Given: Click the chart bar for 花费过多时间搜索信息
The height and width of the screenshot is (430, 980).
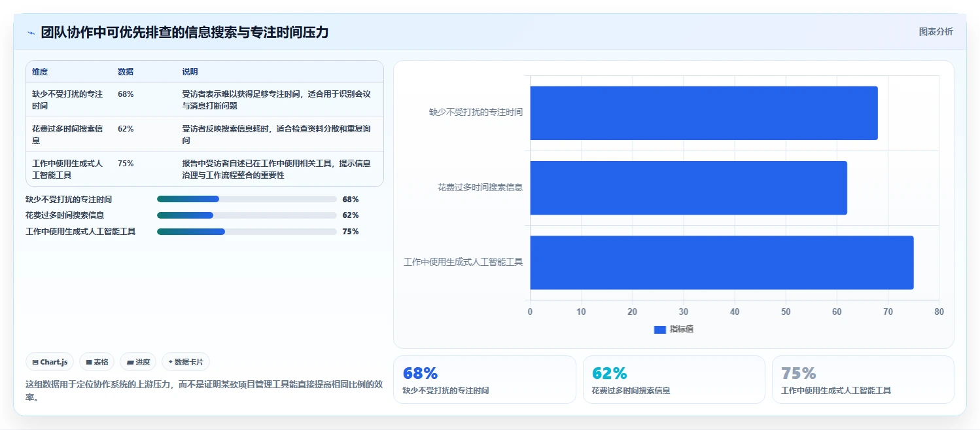Looking at the screenshot, I should tap(688, 188).
